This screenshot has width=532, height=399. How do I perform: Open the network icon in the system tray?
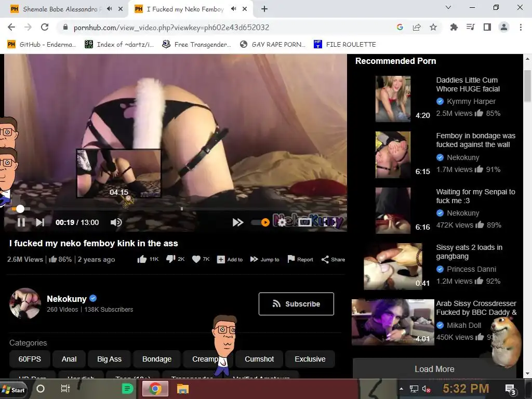point(414,389)
